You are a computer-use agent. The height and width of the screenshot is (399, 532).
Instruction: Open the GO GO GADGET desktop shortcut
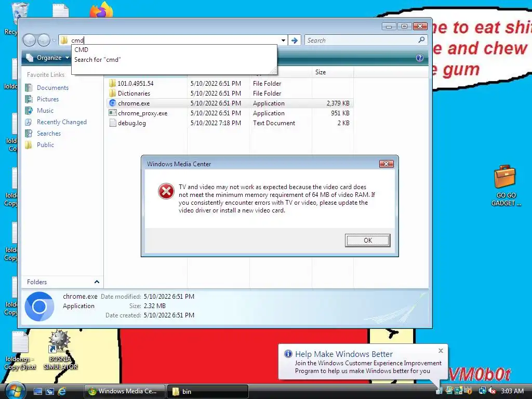point(506,185)
